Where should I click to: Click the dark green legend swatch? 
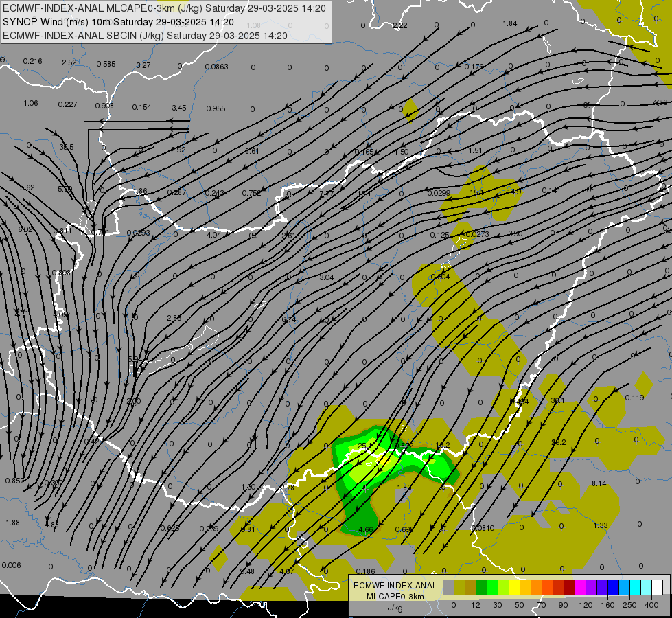pos(482,587)
